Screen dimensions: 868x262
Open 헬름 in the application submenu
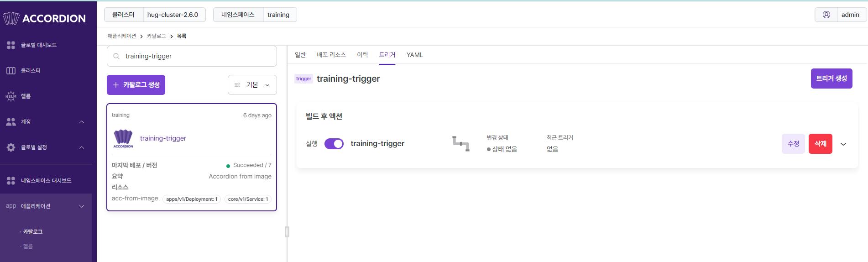(x=28, y=246)
